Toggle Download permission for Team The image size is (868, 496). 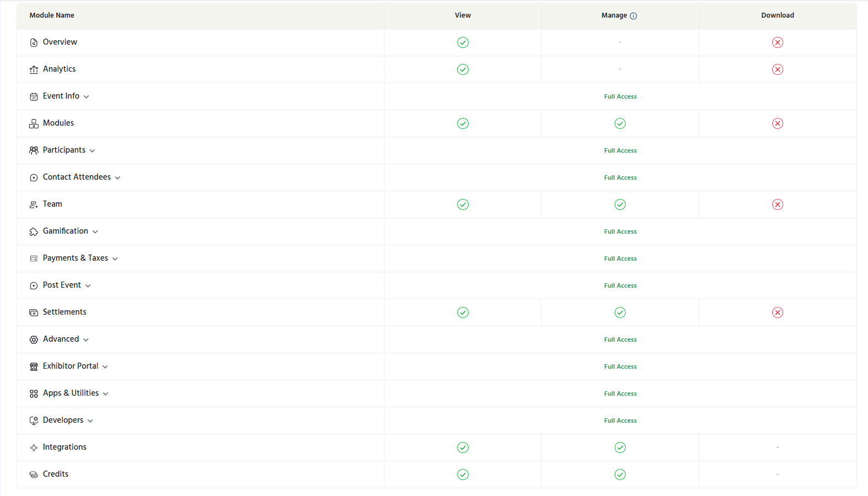pos(778,204)
